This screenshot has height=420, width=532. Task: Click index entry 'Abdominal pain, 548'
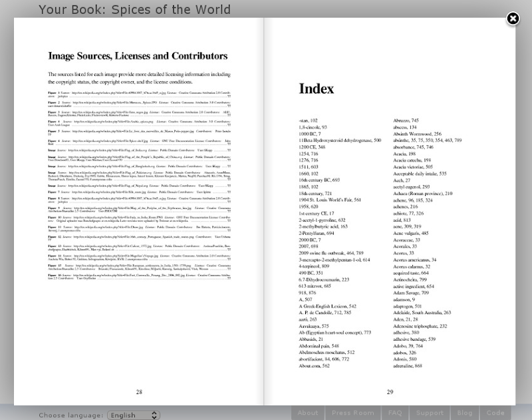point(319,346)
